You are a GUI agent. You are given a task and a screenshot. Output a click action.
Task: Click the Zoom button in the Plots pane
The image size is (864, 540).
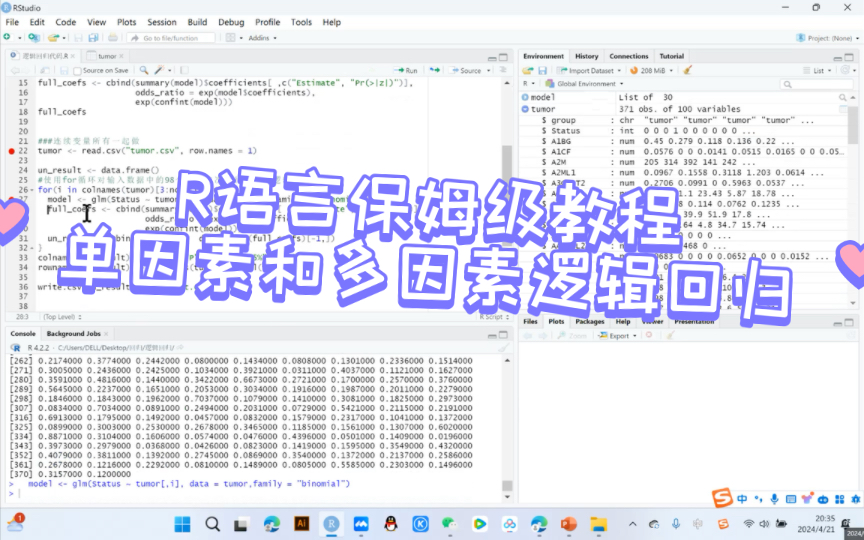(x=572, y=336)
